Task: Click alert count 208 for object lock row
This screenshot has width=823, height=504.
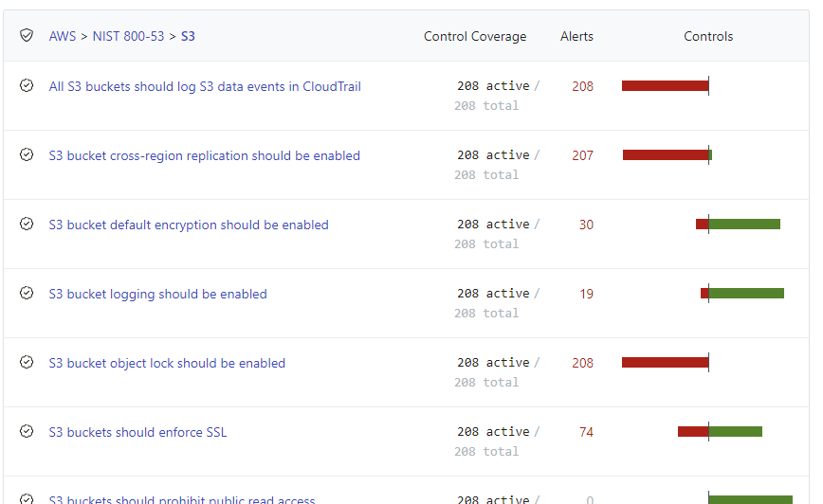Action: pos(582,364)
